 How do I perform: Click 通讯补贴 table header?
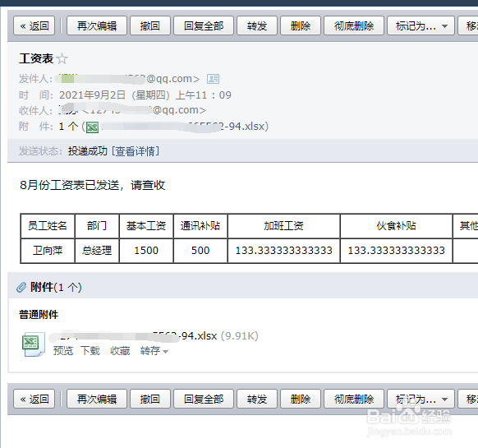tap(200, 226)
